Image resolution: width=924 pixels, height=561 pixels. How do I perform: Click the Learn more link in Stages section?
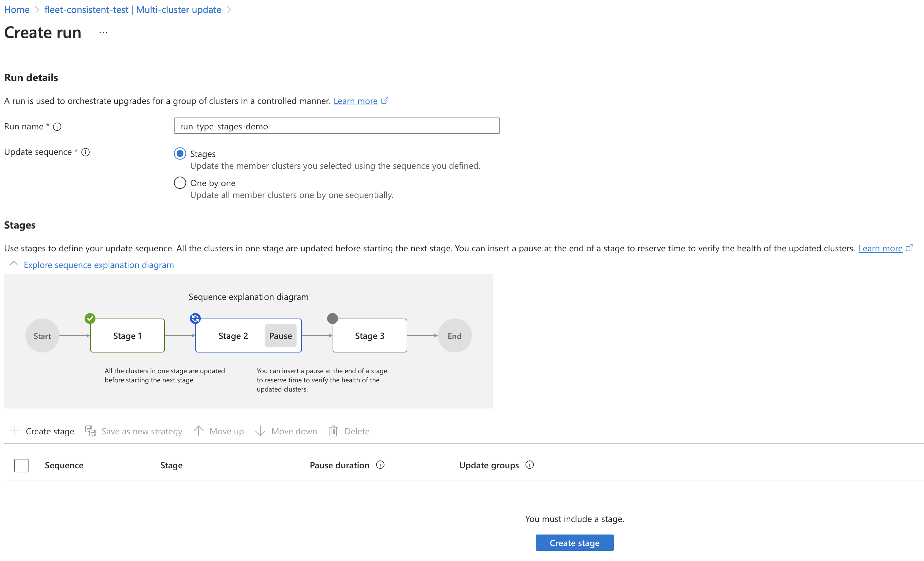pyautogui.click(x=883, y=248)
